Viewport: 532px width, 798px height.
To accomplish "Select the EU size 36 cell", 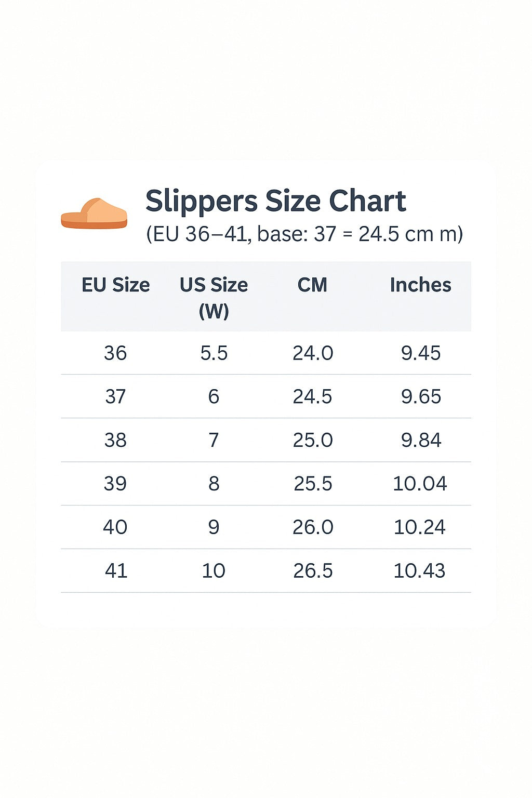I will click(x=115, y=353).
